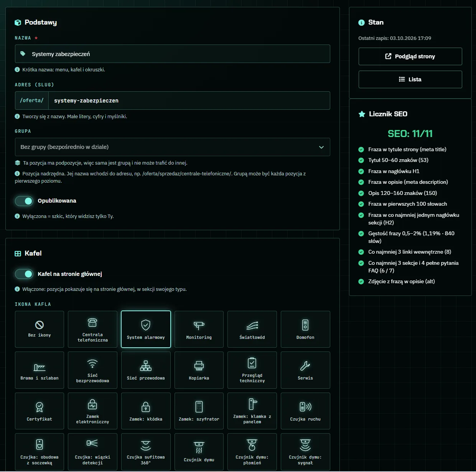Click 'Fraza w nagłówku H1' item
The height and width of the screenshot is (472, 476).
(394, 171)
